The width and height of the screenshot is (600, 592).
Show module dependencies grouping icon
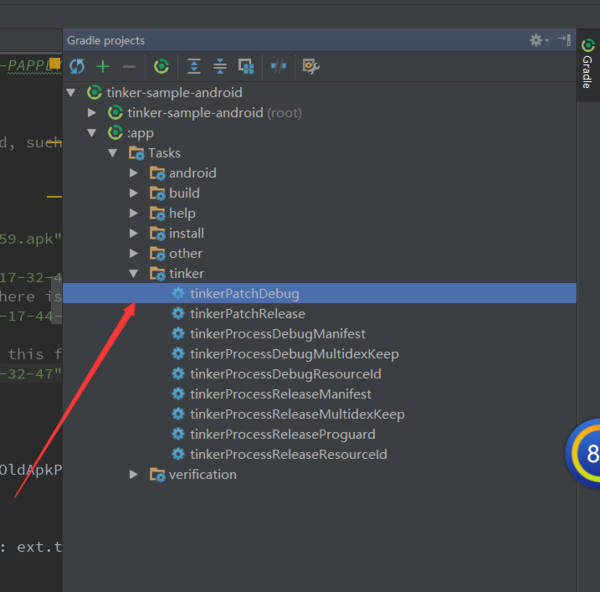pyautogui.click(x=246, y=67)
